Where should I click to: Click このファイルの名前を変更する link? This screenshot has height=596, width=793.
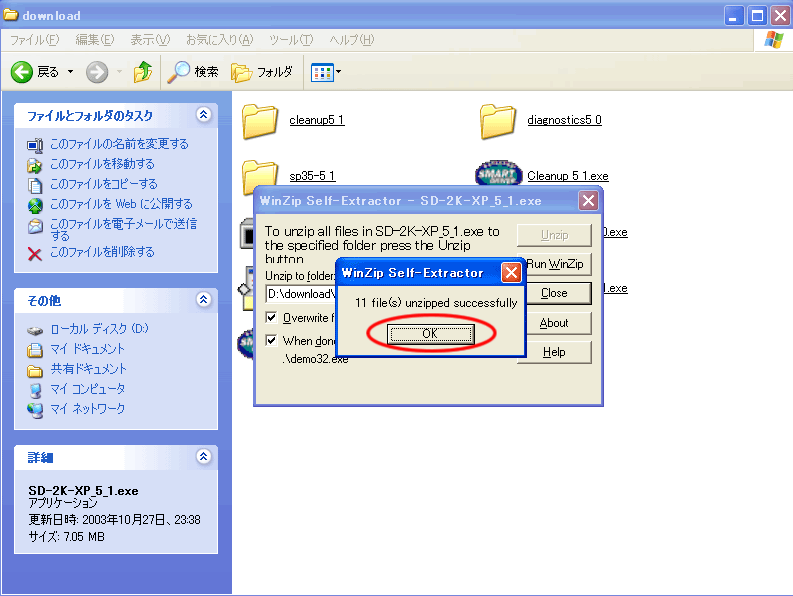(119, 144)
